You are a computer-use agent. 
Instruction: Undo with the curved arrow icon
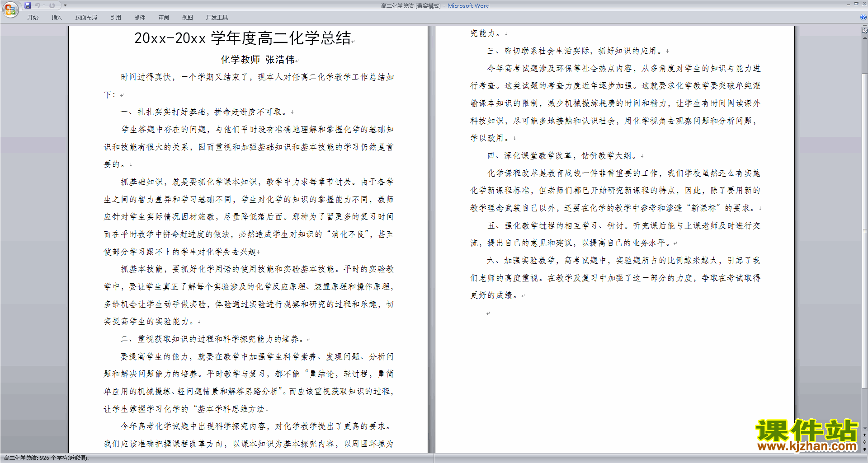[x=38, y=5]
